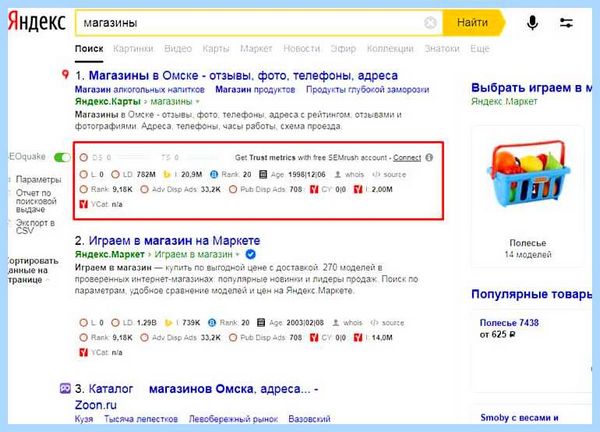Click Yandex index icon showing 2,00M
Screen dimensions: 600x432
tap(358, 189)
